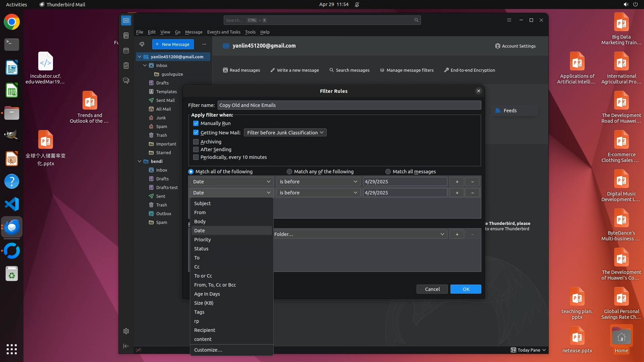Open the first rule's 'is before' dropdown

tap(318, 182)
